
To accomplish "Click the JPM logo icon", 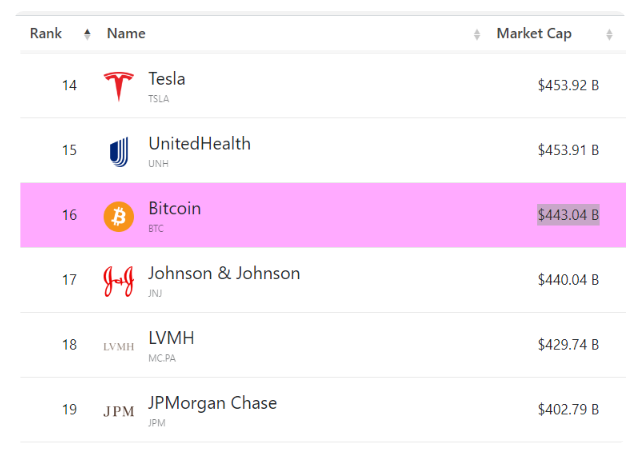I will (x=118, y=411).
